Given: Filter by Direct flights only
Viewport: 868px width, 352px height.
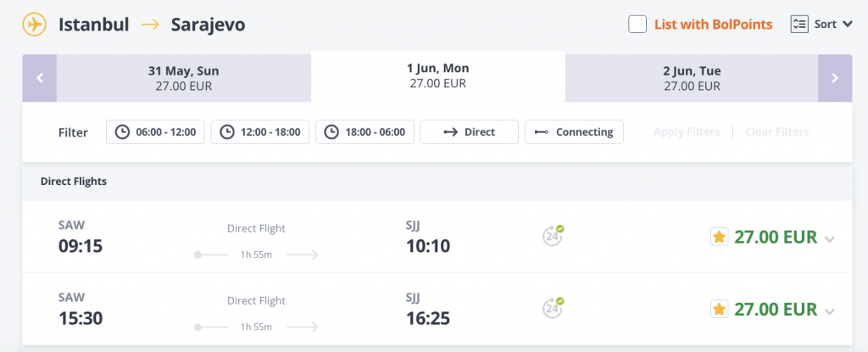Looking at the screenshot, I should [470, 132].
